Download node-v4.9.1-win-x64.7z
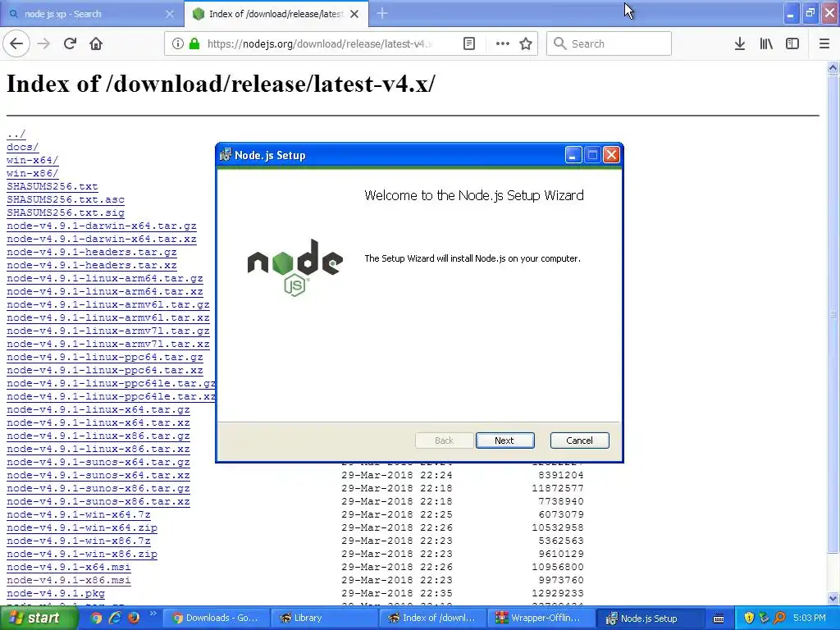Viewport: 840px width, 630px height. [x=78, y=514]
